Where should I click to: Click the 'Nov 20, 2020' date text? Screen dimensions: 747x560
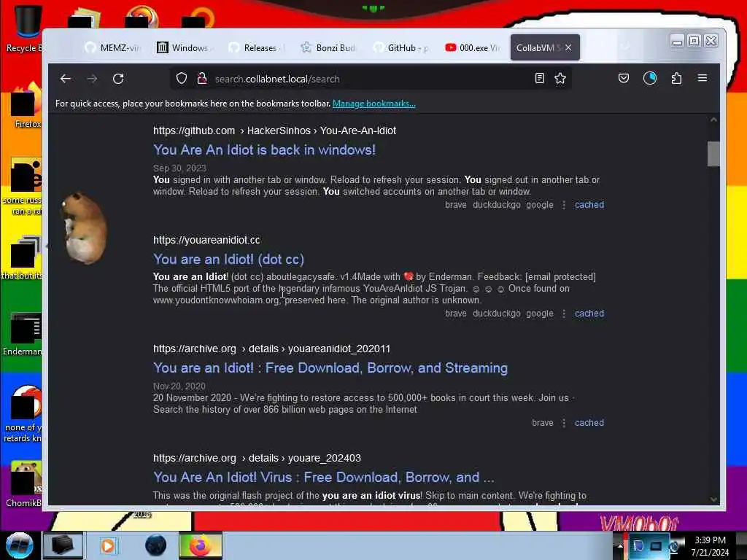pos(179,386)
